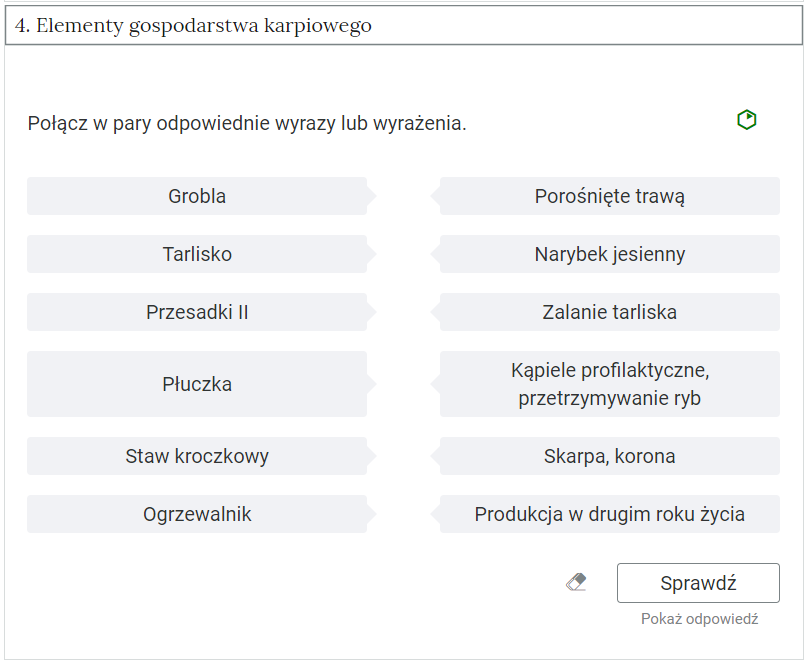Select the Płuczka tile
Viewport: 807px width, 663px height.
pyautogui.click(x=197, y=384)
